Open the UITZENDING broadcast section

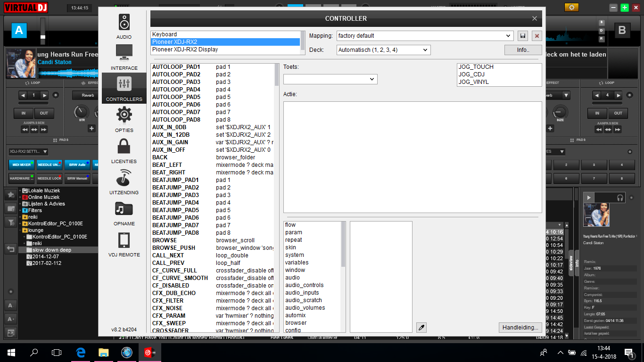tap(124, 182)
